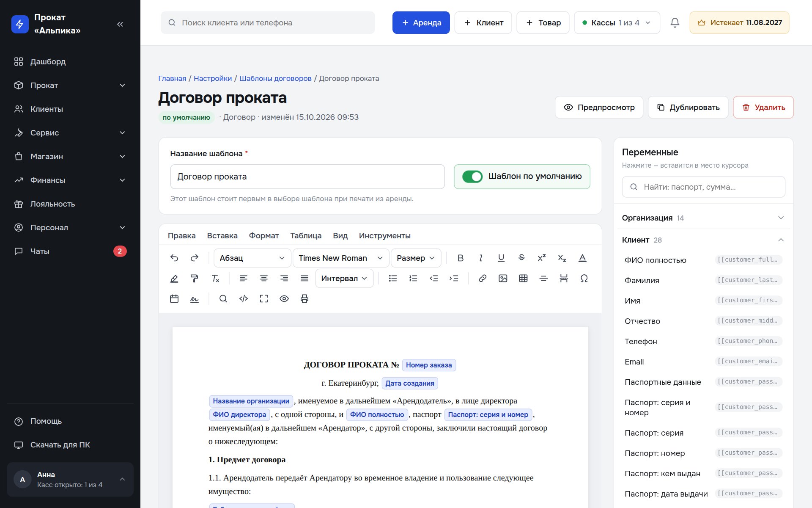The height and width of the screenshot is (508, 812).
Task: Insert a link
Action: [483, 278]
